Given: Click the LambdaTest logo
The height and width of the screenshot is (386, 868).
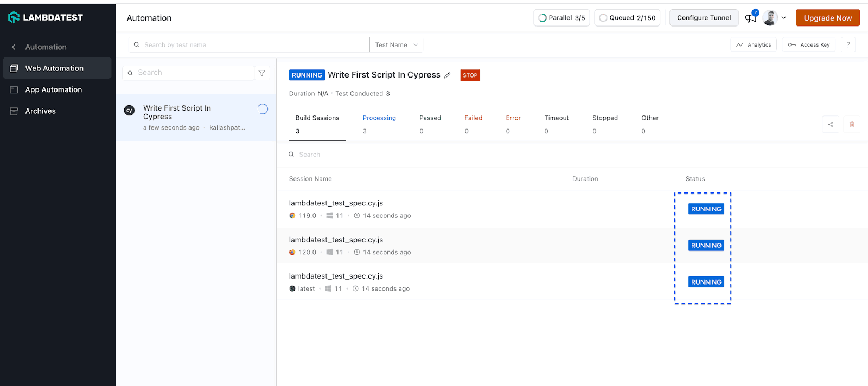Looking at the screenshot, I should coord(46,17).
